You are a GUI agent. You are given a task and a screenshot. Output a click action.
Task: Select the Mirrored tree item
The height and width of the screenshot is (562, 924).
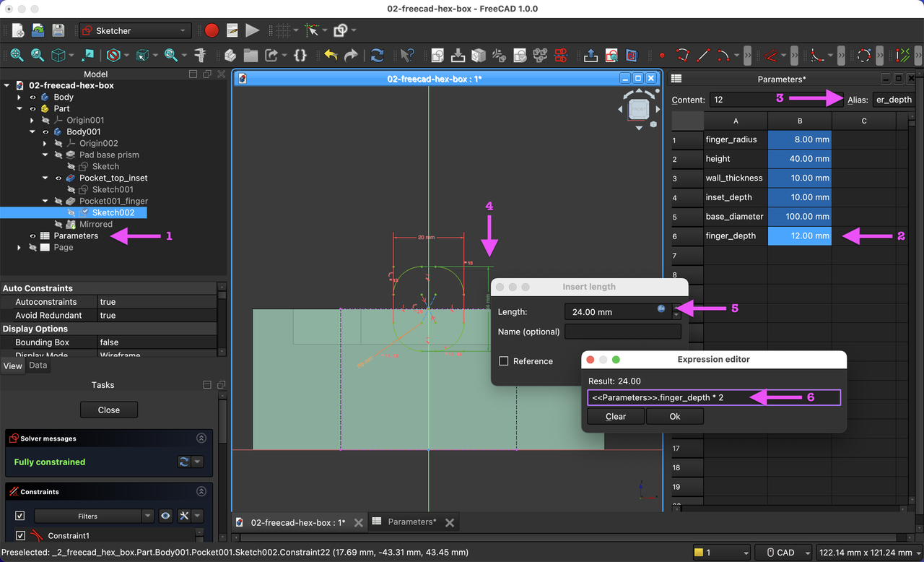[x=95, y=224]
